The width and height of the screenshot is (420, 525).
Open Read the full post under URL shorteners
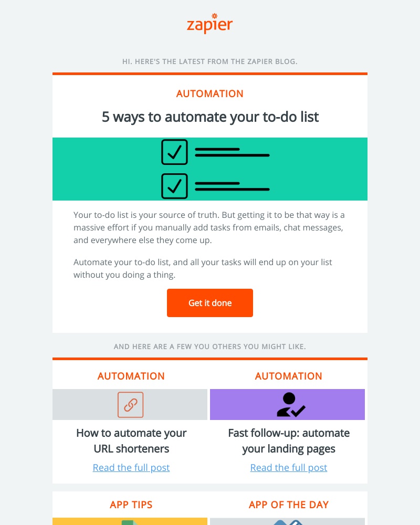pos(131,468)
